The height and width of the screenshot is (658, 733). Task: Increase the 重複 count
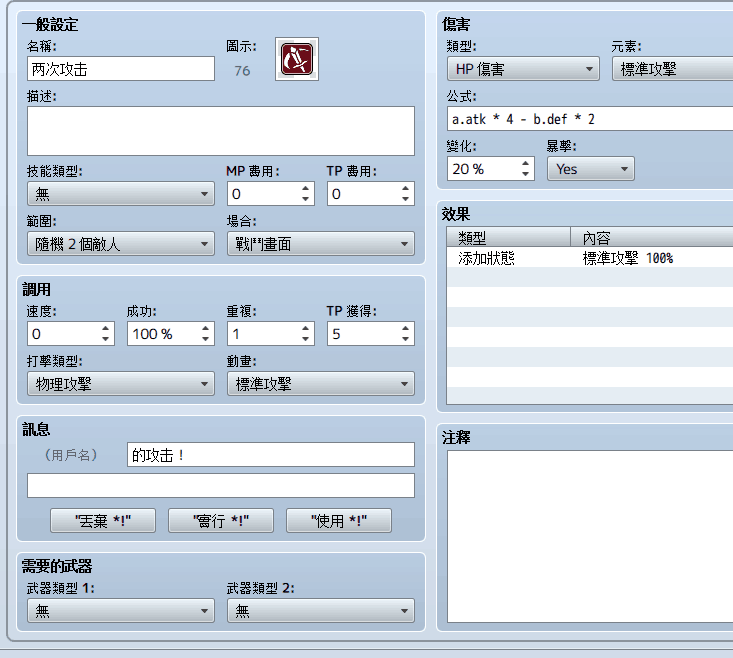pyautogui.click(x=305, y=328)
